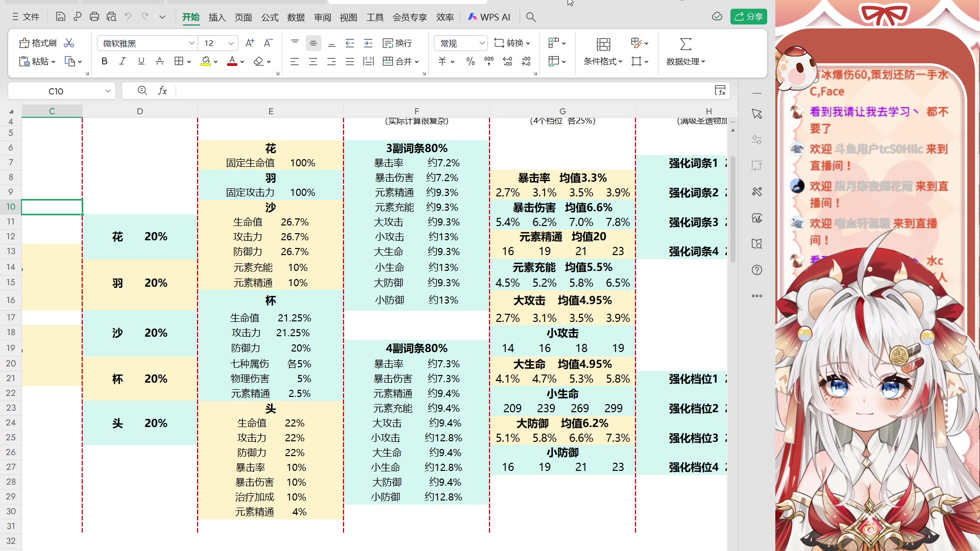The image size is (980, 551).
Task: Click the Increase Indent icon
Action: (x=368, y=43)
